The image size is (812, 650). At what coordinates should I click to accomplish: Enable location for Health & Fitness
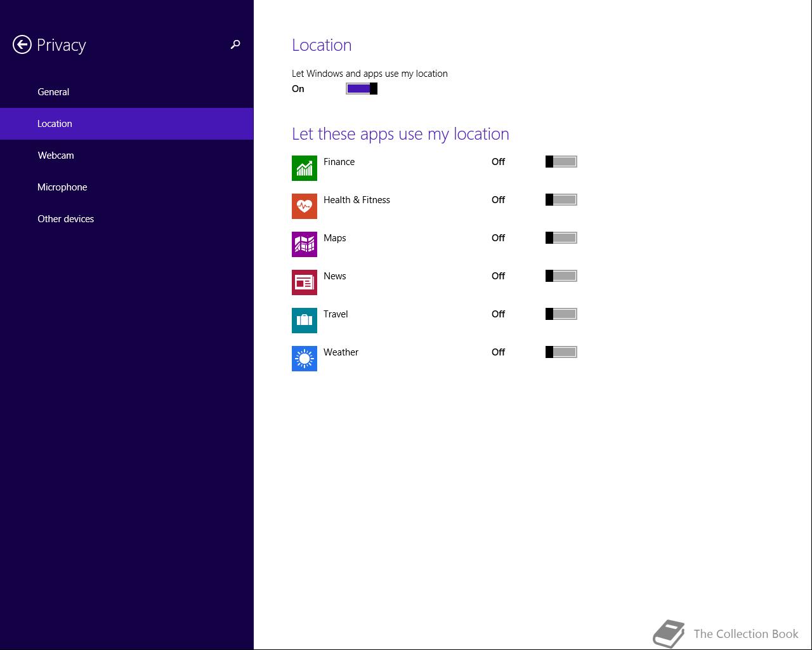(x=561, y=200)
